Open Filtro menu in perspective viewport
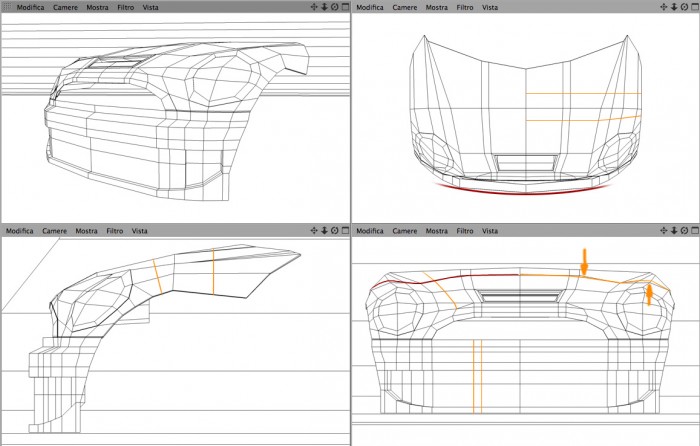The width and height of the screenshot is (700, 446). (x=125, y=8)
